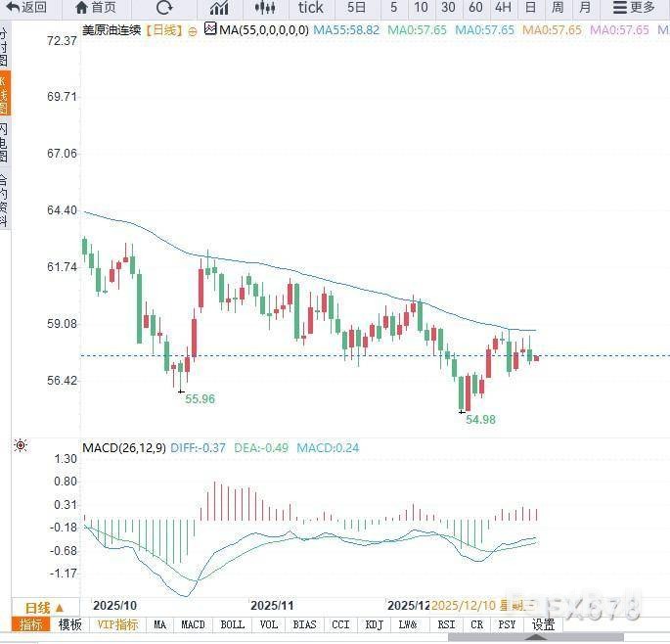Expand the 日线 period selector at bottom-left
This screenshot has width=670, height=644.
(x=44, y=607)
